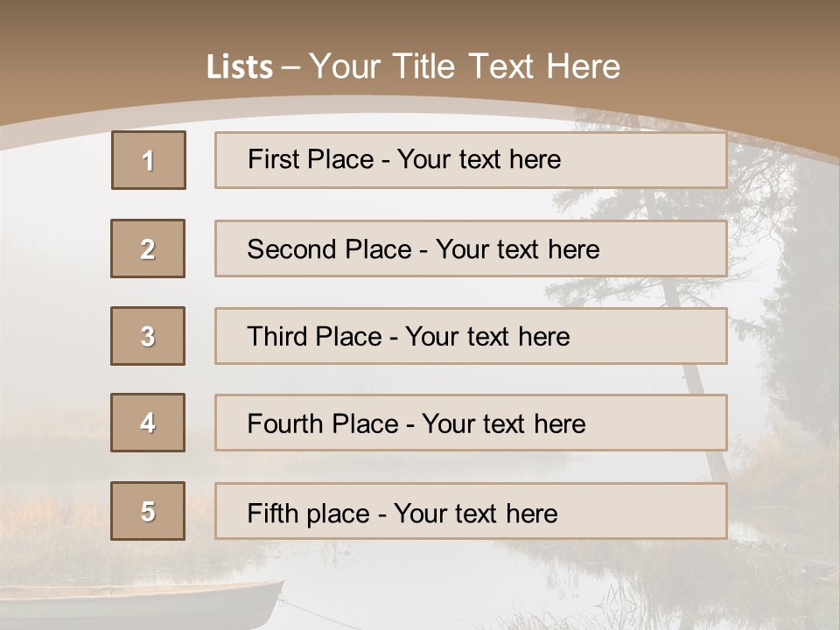
Task: Click the number 5 box
Action: click(148, 511)
